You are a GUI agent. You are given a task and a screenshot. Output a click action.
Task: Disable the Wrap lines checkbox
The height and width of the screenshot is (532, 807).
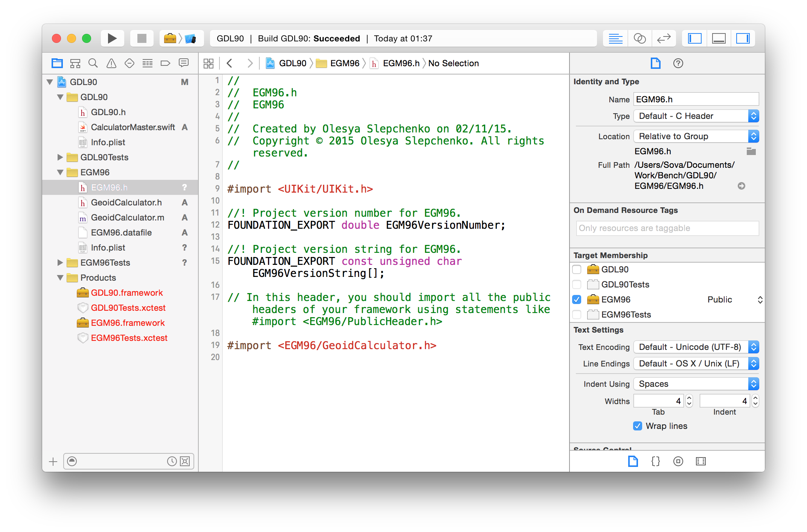(x=638, y=426)
